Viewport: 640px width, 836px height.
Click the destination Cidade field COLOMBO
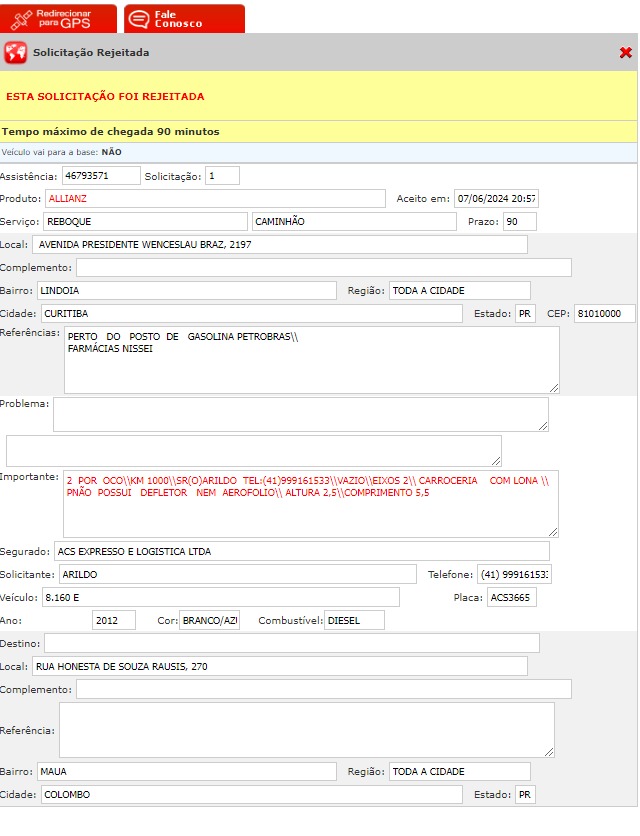pyautogui.click(x=250, y=794)
